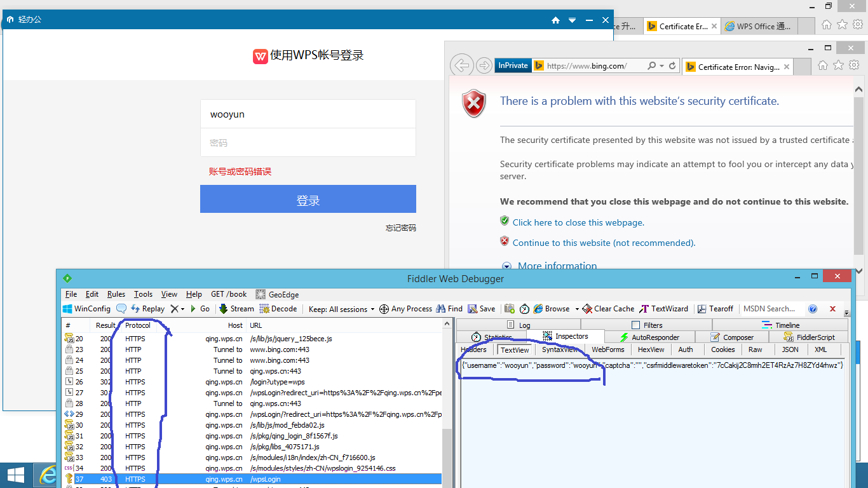The width and height of the screenshot is (868, 488).
Task: Switch to the Composer tab
Action: tap(732, 337)
